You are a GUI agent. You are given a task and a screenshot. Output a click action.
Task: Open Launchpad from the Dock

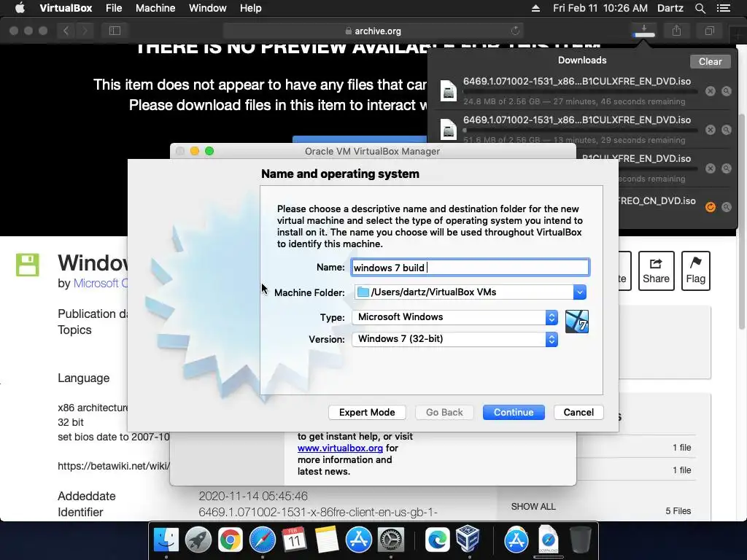pyautogui.click(x=198, y=540)
